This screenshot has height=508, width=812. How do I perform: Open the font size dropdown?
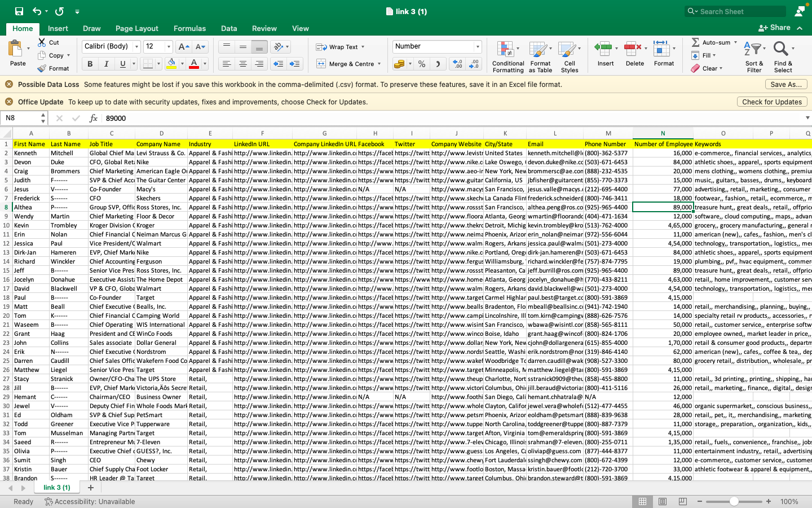pyautogui.click(x=169, y=47)
